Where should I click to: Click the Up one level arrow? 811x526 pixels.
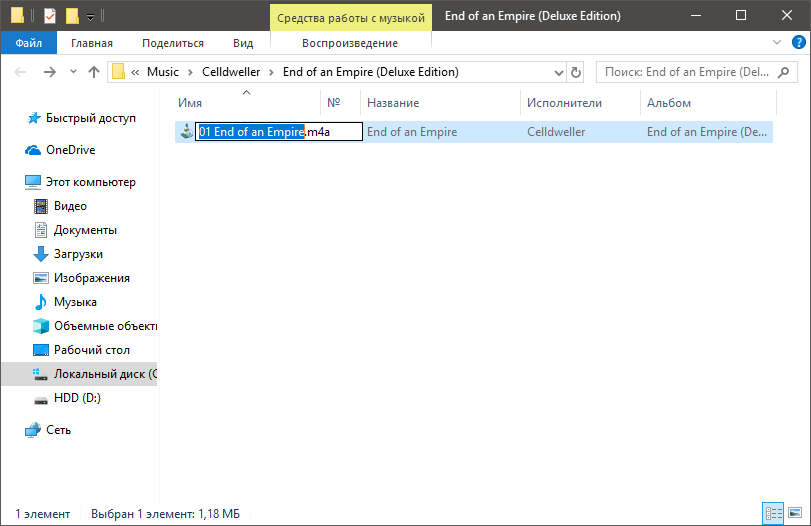pyautogui.click(x=94, y=72)
